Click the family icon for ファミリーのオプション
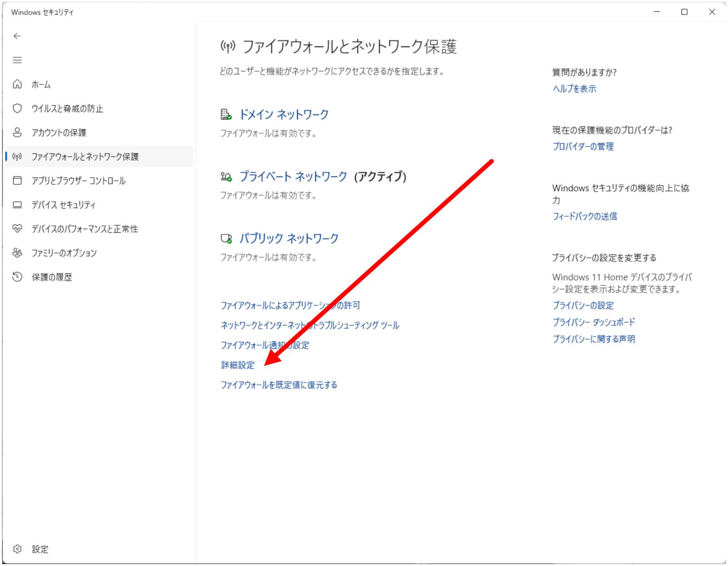Image resolution: width=728 pixels, height=566 pixels. [17, 253]
